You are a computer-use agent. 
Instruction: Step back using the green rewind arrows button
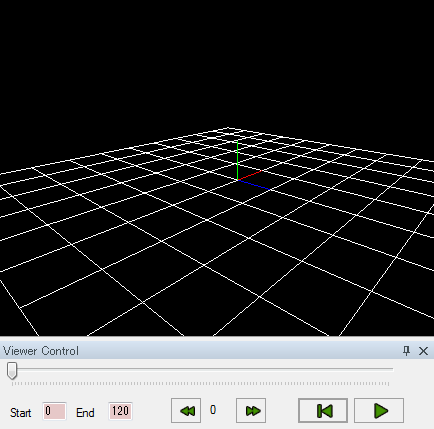click(x=186, y=410)
